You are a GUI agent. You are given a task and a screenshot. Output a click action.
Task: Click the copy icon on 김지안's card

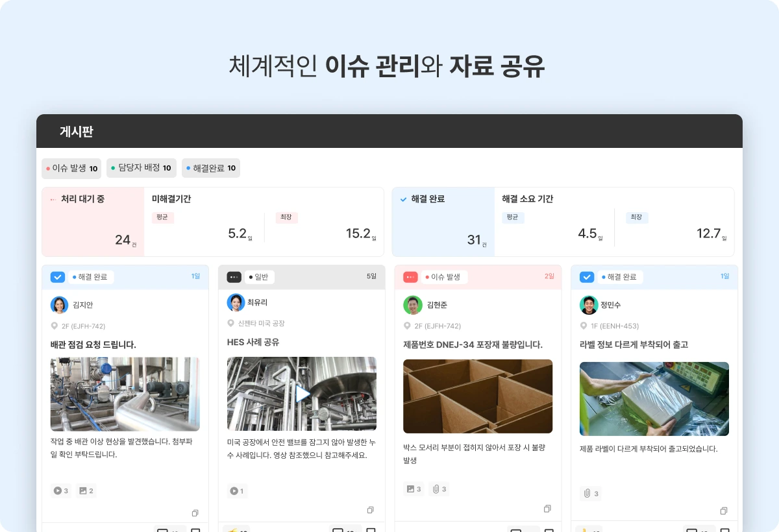(x=195, y=513)
